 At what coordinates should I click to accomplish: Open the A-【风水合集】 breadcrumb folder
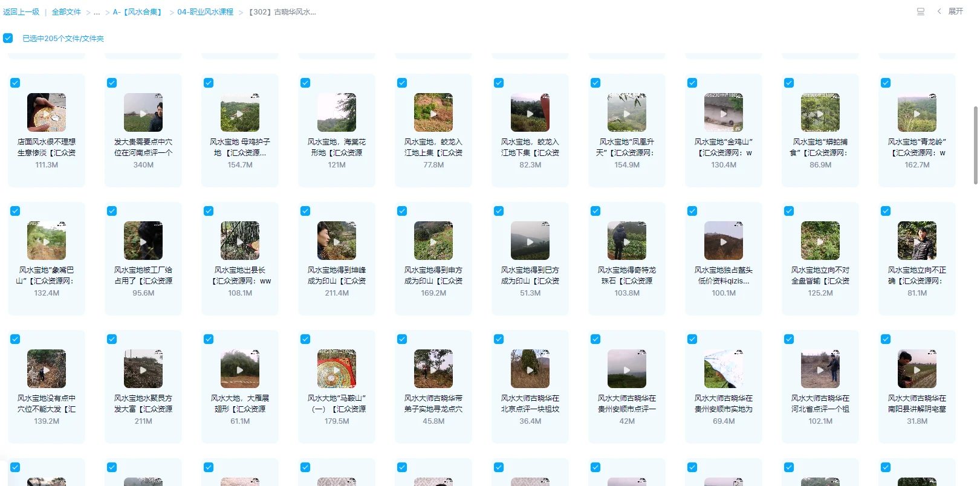138,12
